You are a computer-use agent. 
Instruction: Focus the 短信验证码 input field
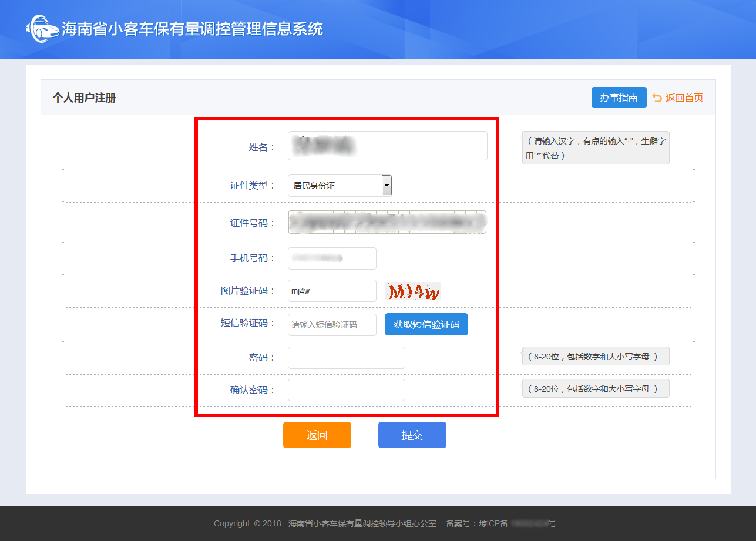click(x=332, y=325)
